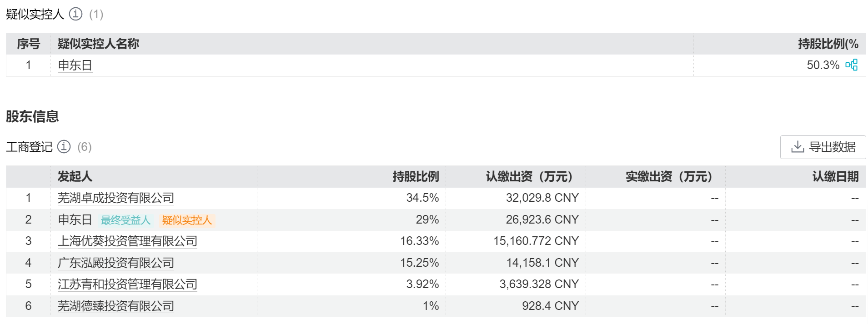Screen dimensions: 868x324
Task: Click 持股比例(% header in controller table
Action: tap(828, 44)
